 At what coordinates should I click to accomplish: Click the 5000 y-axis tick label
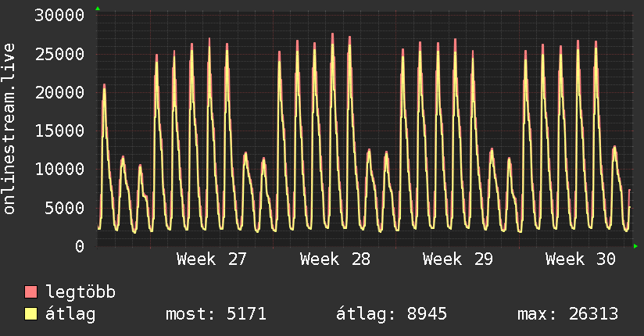click(65, 208)
